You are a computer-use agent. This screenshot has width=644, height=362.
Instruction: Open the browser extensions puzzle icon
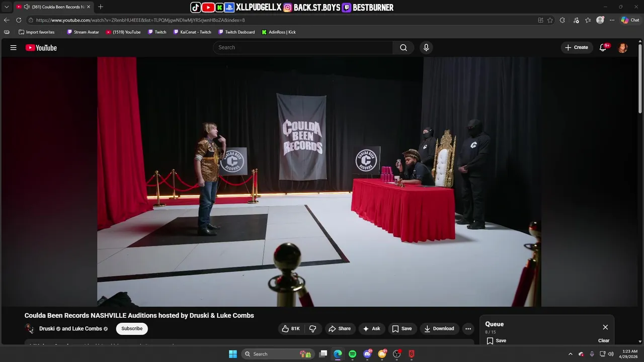562,20
